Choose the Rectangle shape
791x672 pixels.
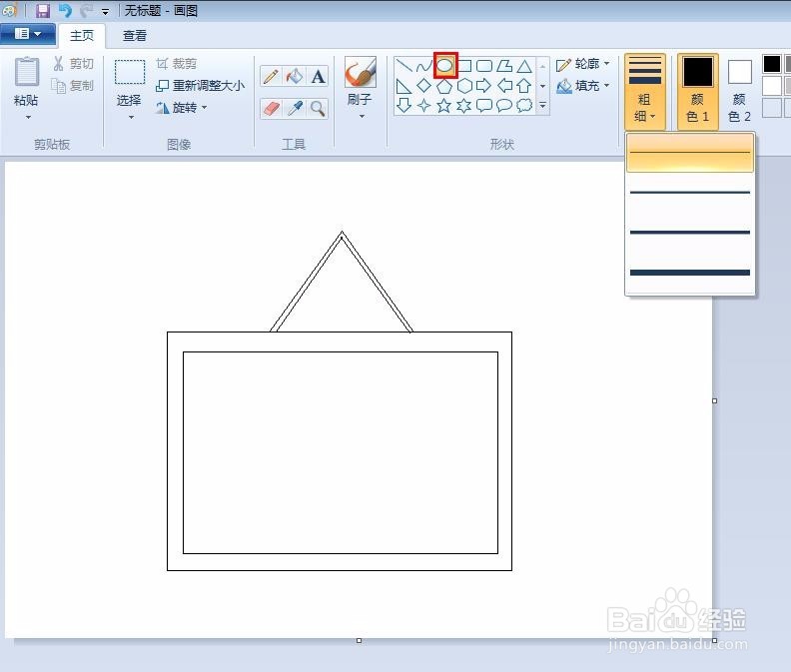tap(464, 66)
